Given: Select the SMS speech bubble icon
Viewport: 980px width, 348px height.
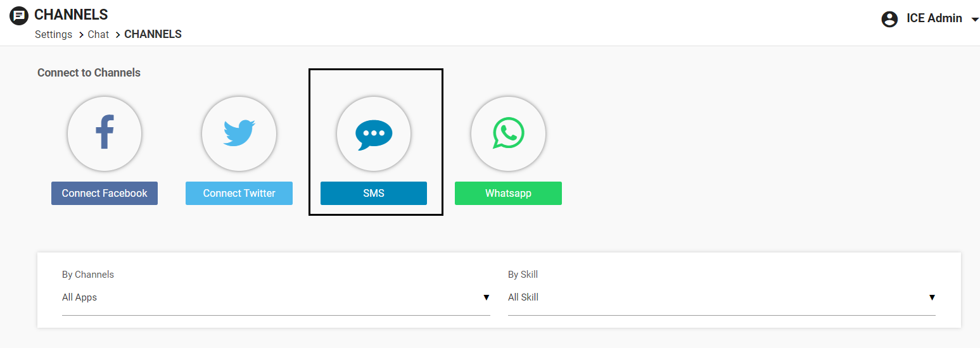Looking at the screenshot, I should point(374,134).
